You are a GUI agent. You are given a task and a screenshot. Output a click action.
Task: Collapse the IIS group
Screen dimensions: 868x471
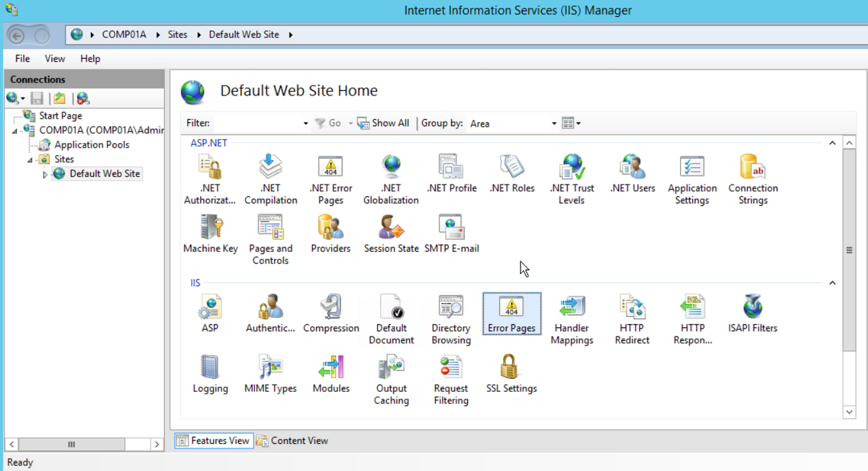coord(832,283)
